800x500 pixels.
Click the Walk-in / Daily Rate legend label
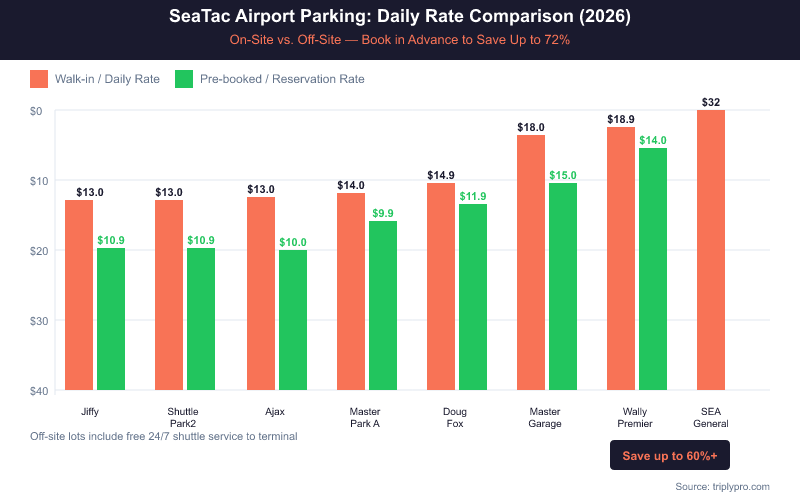point(108,79)
